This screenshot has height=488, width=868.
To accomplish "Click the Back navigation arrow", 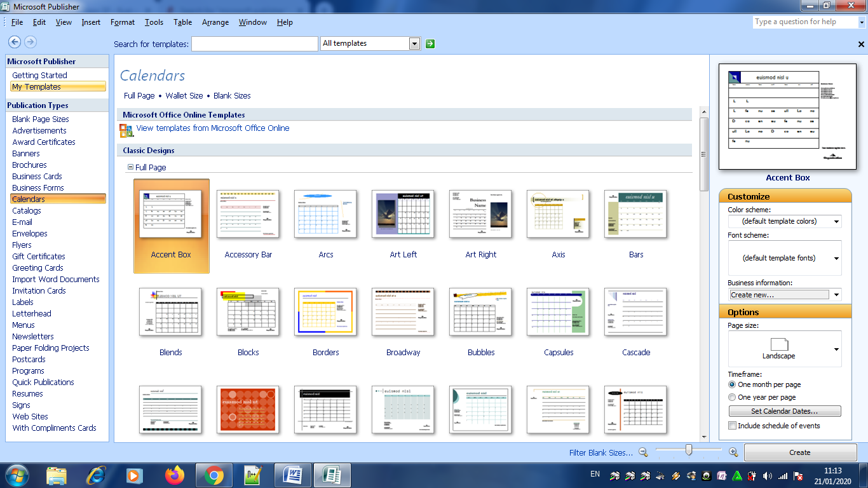I will [x=14, y=42].
